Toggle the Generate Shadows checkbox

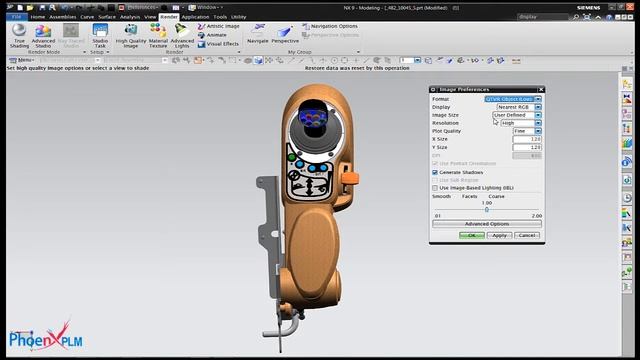tap(435, 172)
